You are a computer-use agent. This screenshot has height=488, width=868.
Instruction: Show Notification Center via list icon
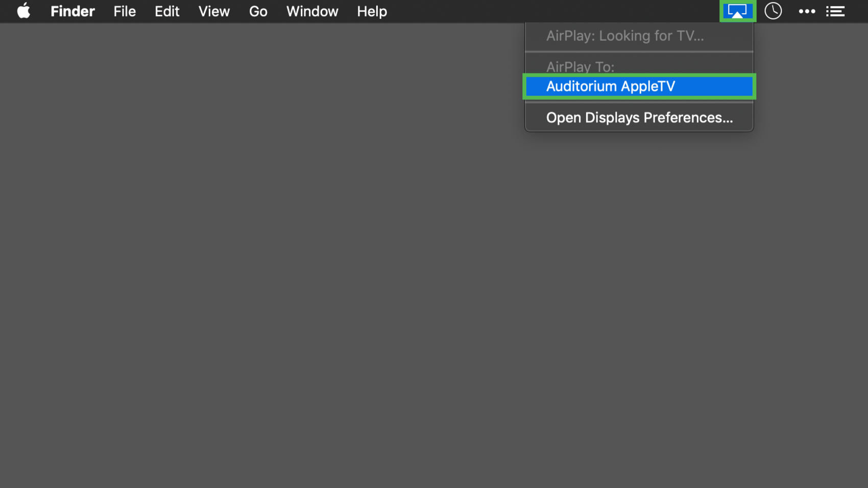click(x=835, y=11)
